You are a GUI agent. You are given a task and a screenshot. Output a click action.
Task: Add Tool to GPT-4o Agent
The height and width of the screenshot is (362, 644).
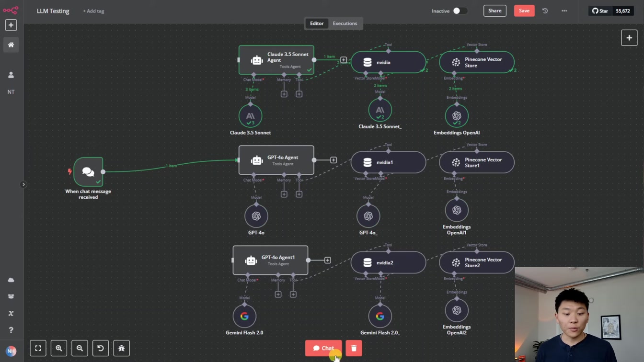click(299, 194)
